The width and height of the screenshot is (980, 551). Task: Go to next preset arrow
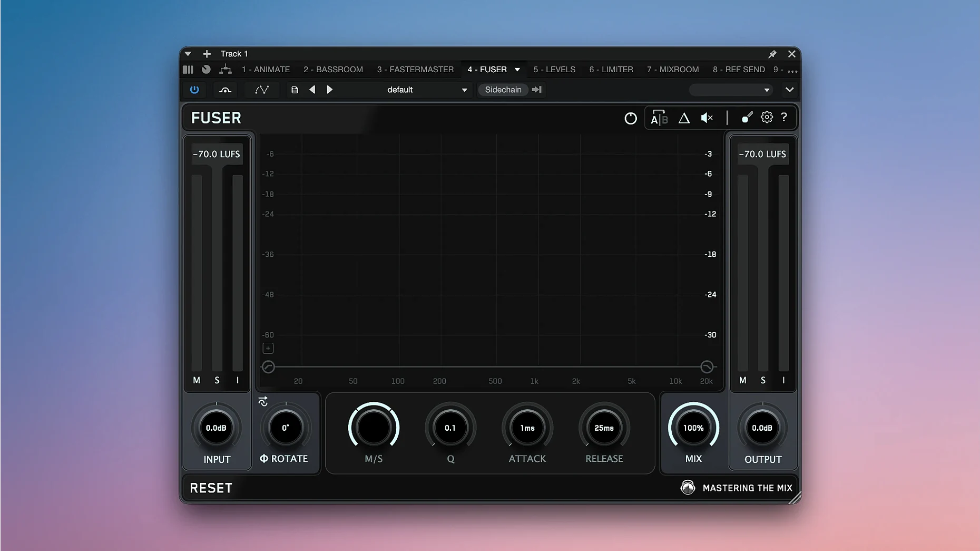pyautogui.click(x=330, y=90)
